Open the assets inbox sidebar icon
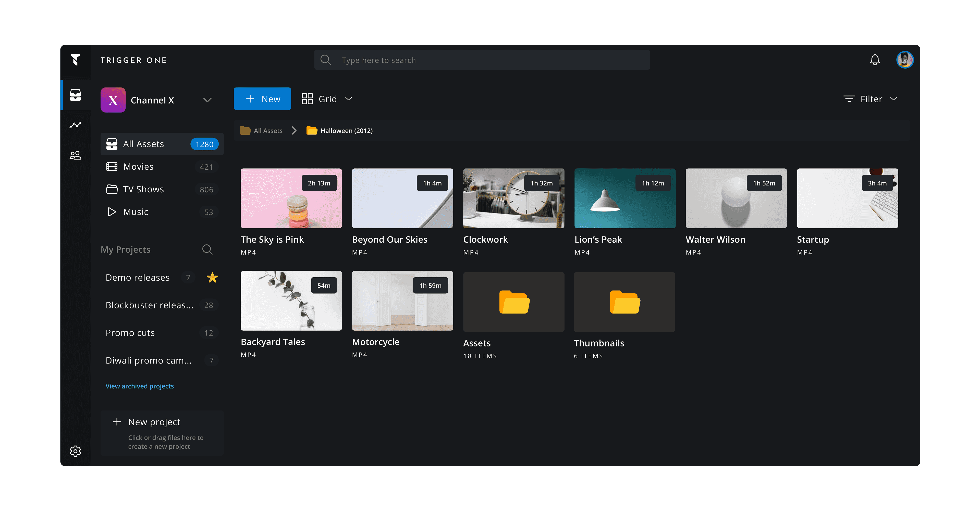This screenshot has width=980, height=511. pos(75,95)
